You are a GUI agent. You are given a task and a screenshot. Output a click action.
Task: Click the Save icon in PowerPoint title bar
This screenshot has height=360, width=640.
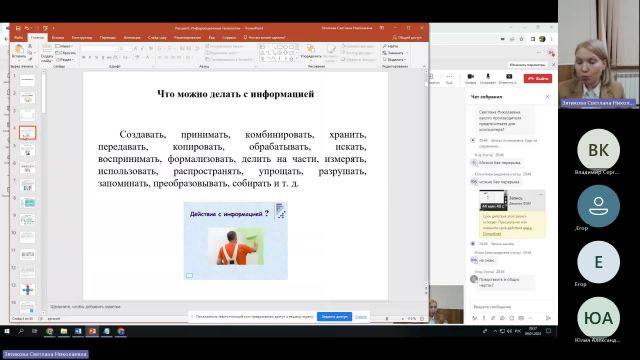coord(18,28)
